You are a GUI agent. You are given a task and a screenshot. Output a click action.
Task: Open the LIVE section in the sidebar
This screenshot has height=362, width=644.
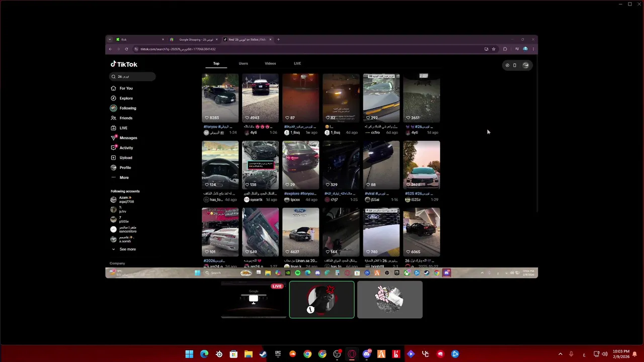(x=120, y=128)
